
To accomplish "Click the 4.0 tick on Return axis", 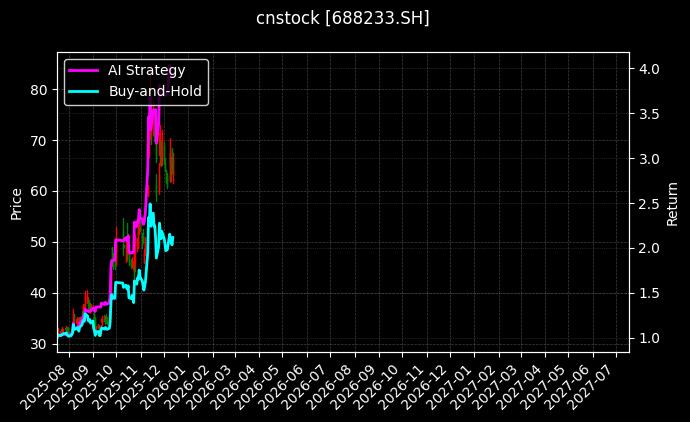I will click(648, 69).
